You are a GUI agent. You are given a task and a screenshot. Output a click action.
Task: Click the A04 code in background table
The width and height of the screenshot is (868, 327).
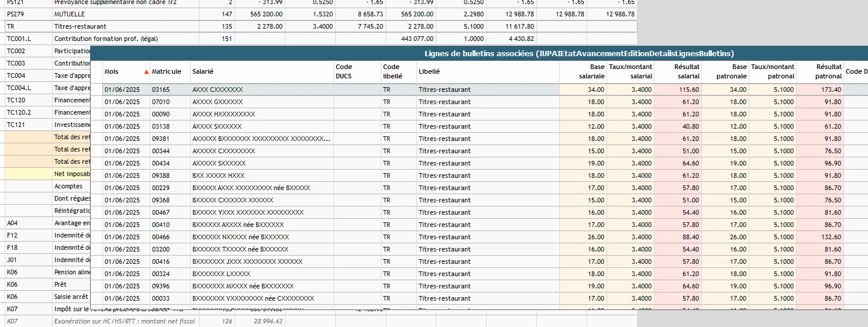(12, 223)
